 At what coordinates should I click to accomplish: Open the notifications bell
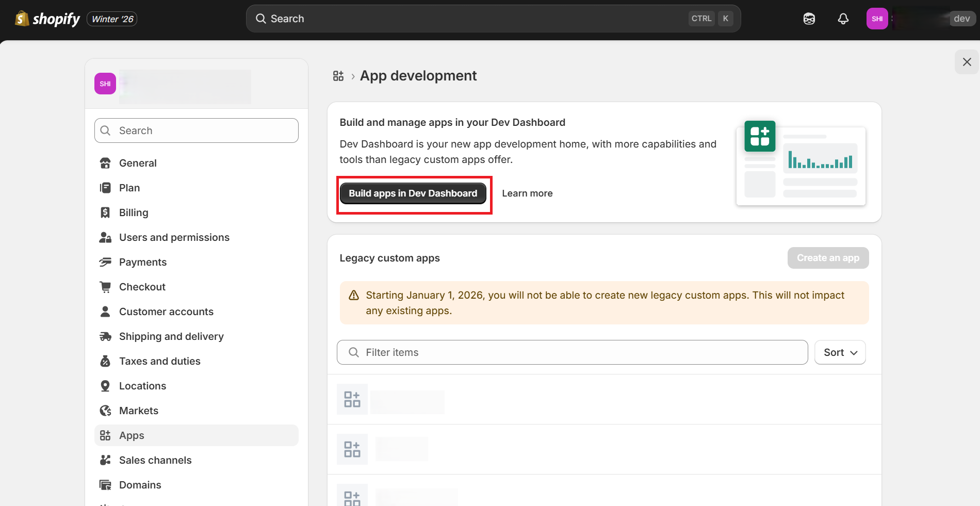pos(843,19)
